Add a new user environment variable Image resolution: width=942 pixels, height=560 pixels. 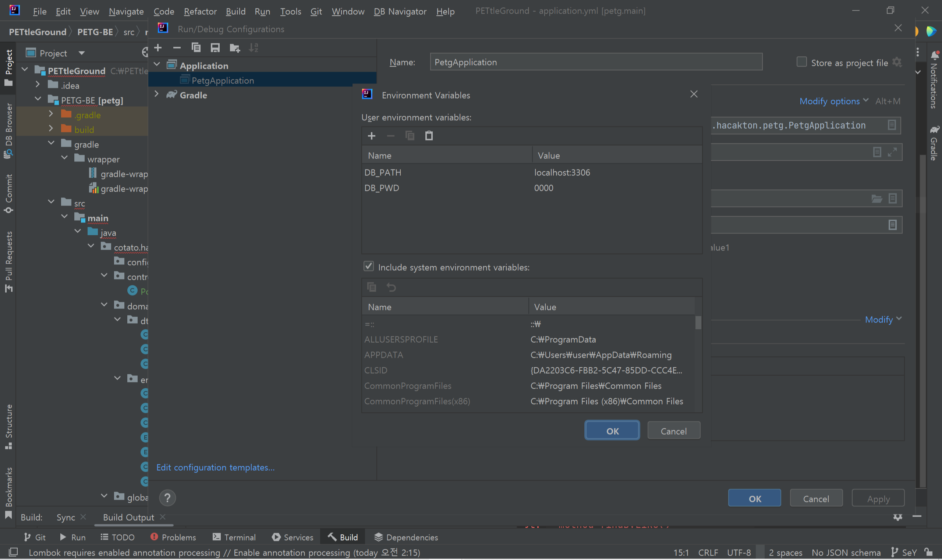(x=372, y=136)
